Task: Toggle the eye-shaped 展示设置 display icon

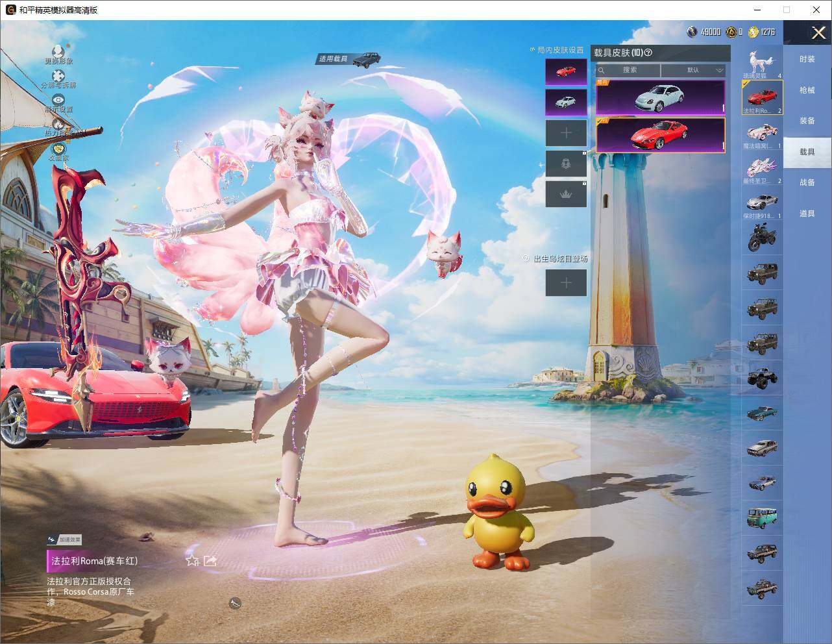Action: [58, 100]
